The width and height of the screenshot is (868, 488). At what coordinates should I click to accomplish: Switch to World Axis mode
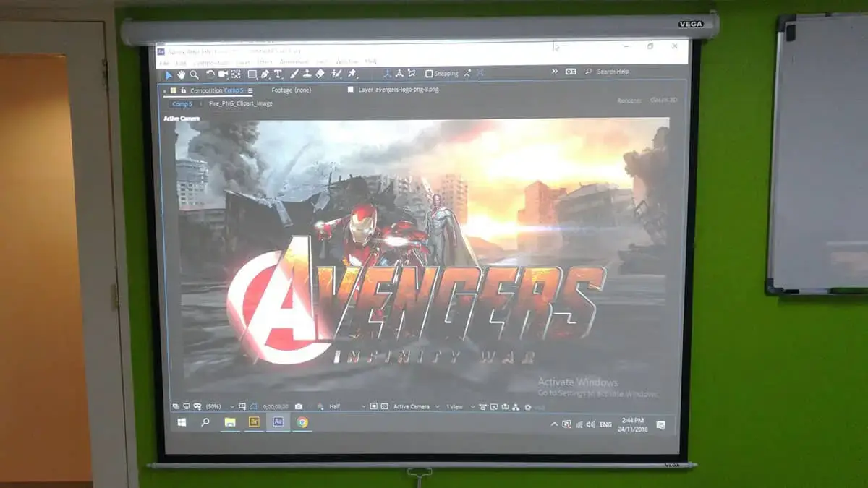(x=399, y=74)
